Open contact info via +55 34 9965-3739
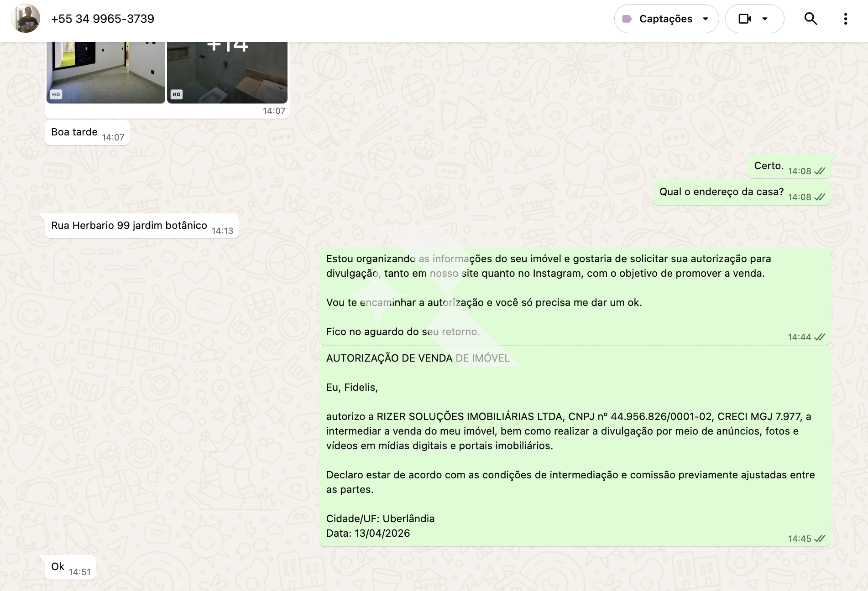Screen dimensions: 868x591 click(103, 19)
